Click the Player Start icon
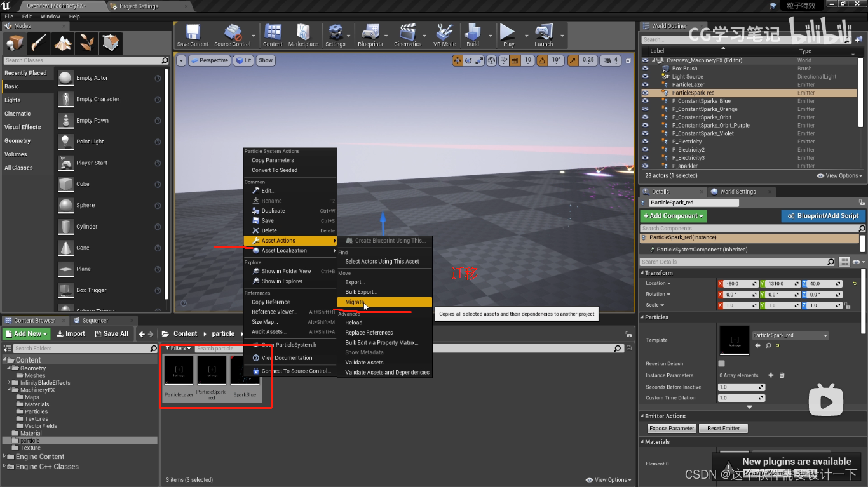The image size is (868, 487). point(65,163)
